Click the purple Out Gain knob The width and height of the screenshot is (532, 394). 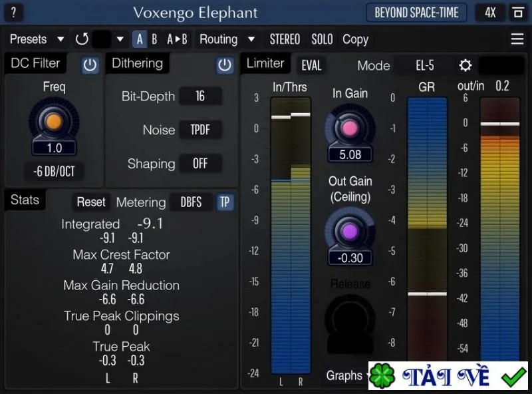click(x=350, y=232)
